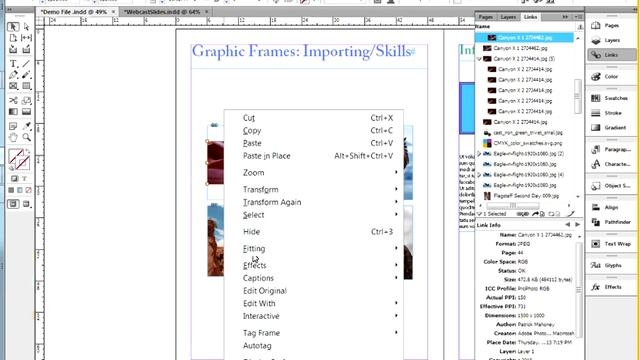
Task: Choose Cut from context menu
Action: 313,118
